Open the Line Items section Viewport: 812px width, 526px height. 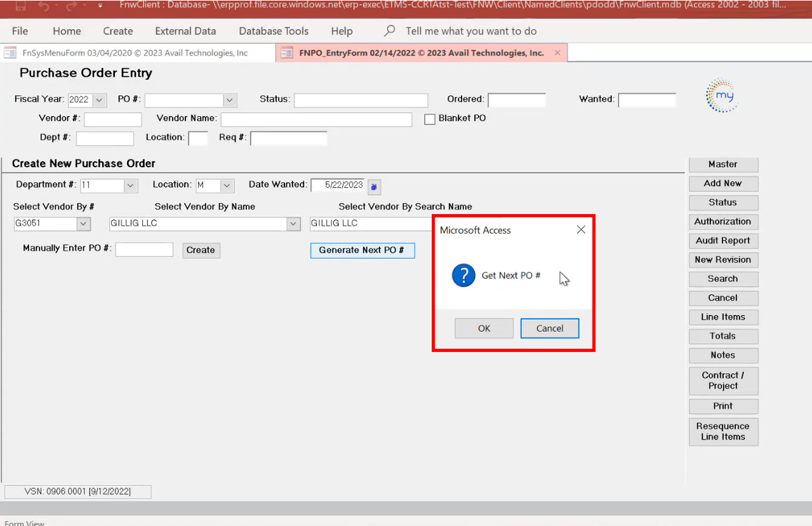click(722, 317)
